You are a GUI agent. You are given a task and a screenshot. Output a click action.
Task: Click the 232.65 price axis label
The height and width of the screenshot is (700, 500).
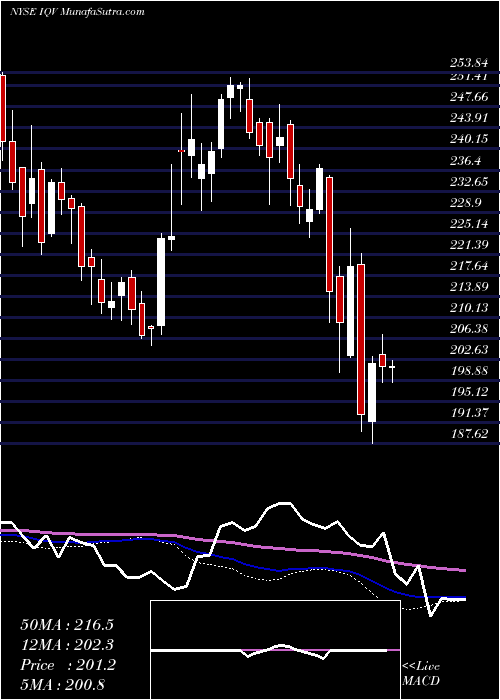[x=468, y=181]
